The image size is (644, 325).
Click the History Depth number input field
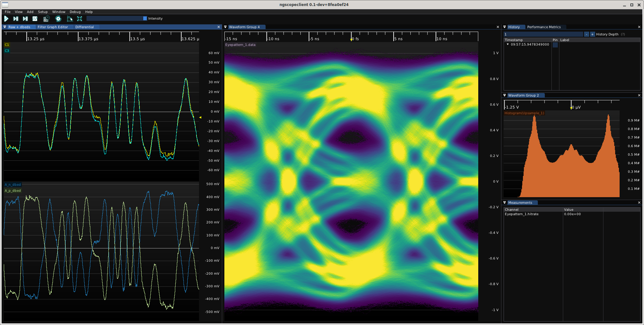(x=543, y=34)
